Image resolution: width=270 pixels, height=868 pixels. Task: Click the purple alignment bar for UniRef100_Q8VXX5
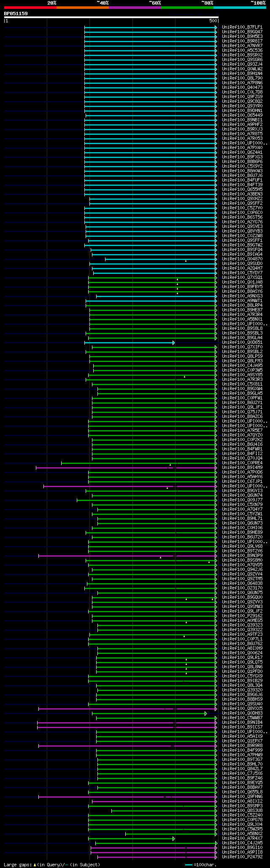[x=128, y=709]
